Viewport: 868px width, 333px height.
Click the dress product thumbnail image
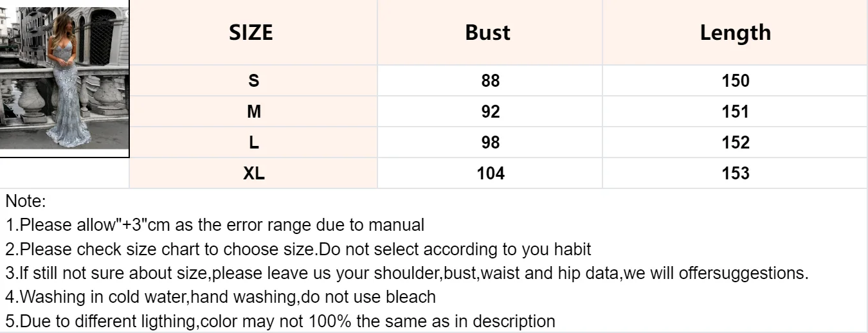[x=64, y=78]
